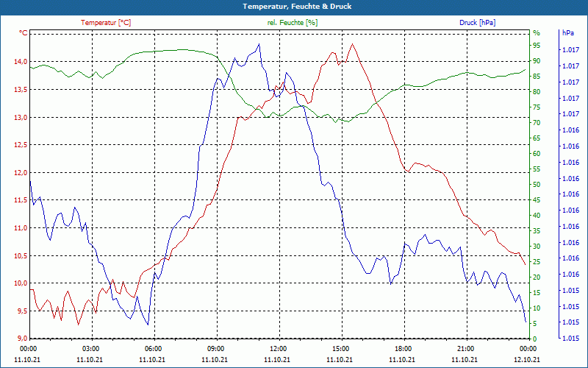Click the chart title Temperatur, Feuchte & Druck
Viewport: 588px width, 368px height.
(x=297, y=7)
